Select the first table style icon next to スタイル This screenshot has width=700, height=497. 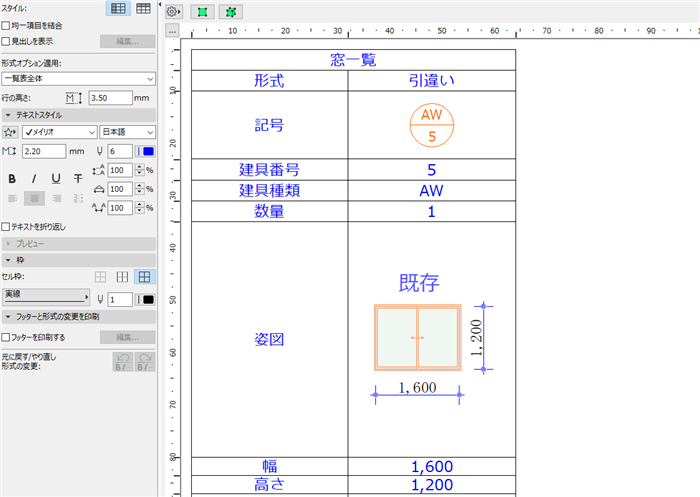tap(118, 8)
